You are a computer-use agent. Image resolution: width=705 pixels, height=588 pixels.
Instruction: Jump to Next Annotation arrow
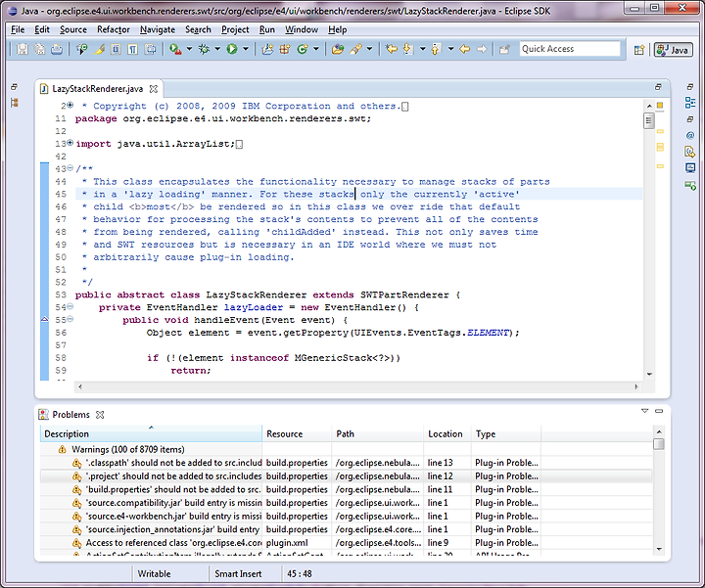(407, 49)
